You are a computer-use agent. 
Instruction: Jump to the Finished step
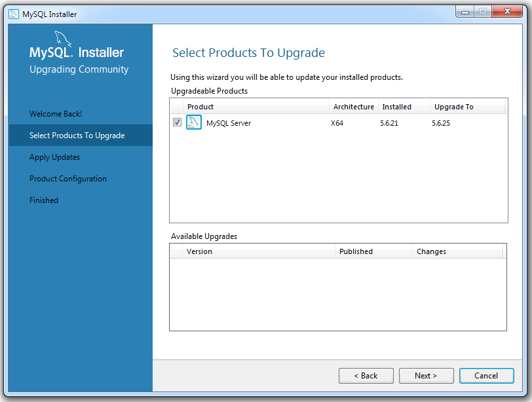click(44, 200)
